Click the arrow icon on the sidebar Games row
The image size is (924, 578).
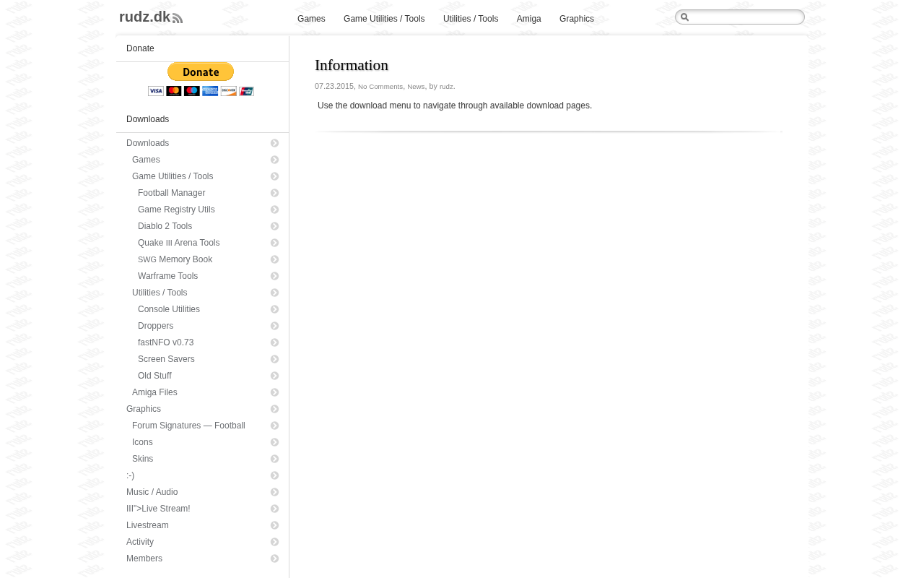pyautogui.click(x=275, y=160)
